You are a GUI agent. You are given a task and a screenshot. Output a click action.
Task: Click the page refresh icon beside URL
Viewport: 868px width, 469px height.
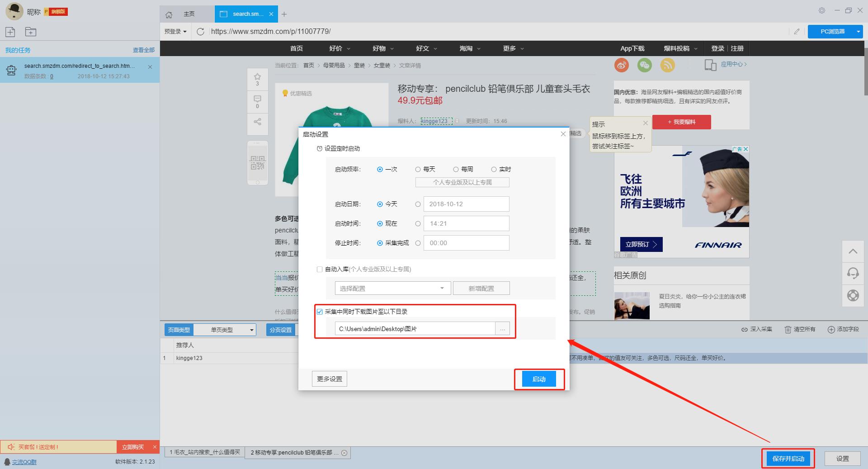pyautogui.click(x=201, y=31)
